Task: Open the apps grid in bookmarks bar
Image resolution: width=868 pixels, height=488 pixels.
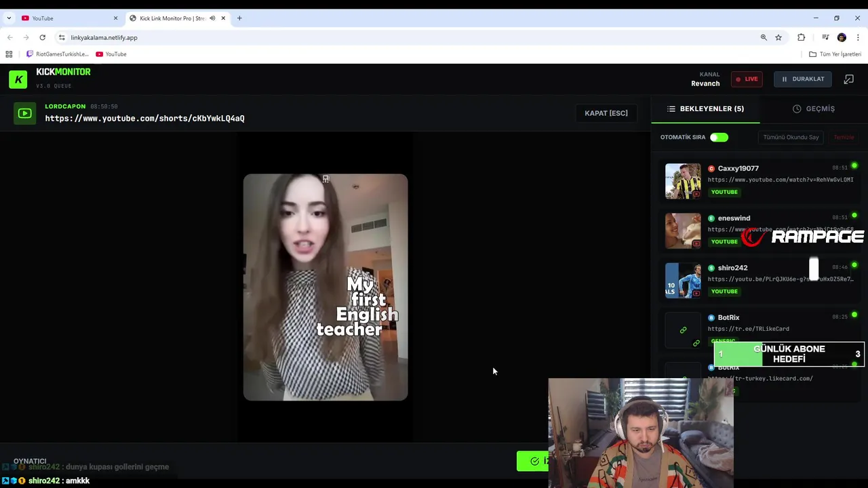Action: click(x=9, y=54)
